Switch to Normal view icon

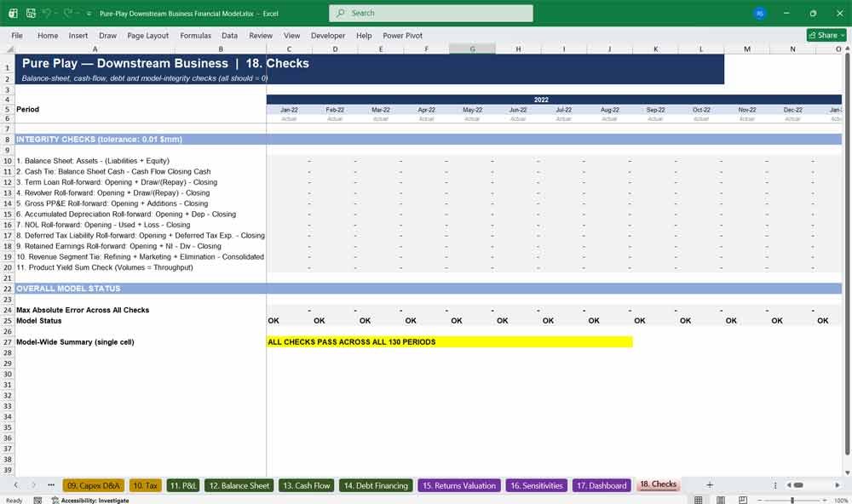(699, 500)
